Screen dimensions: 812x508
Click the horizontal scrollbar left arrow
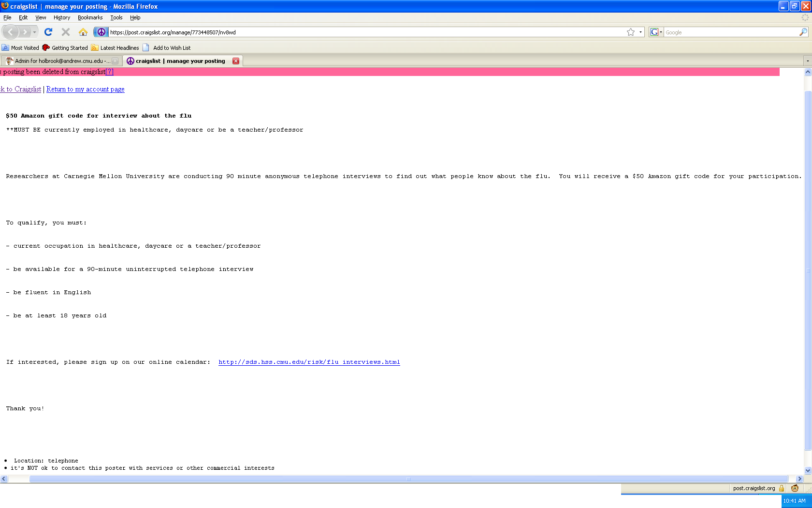(4, 479)
